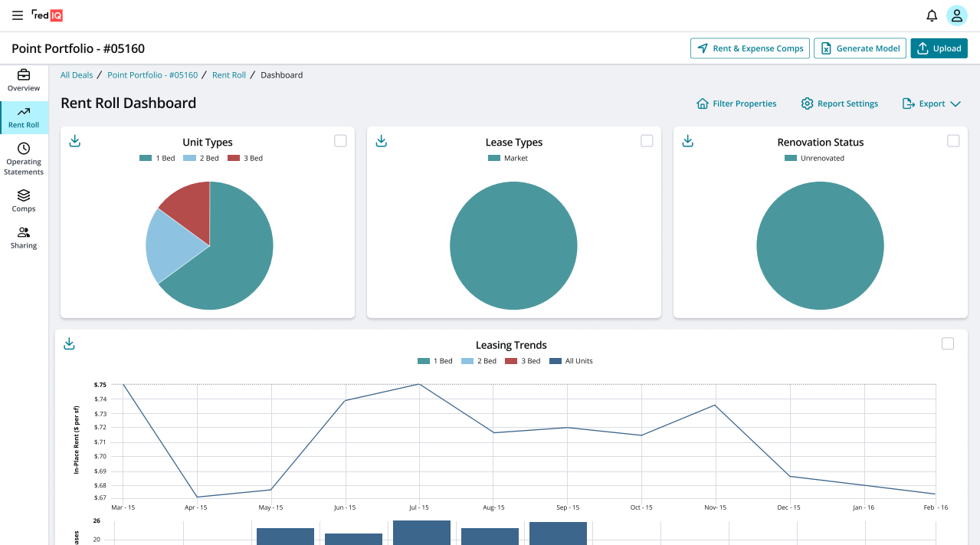Download the Unit Types chart
Screen dimensions: 980x545
coord(75,141)
